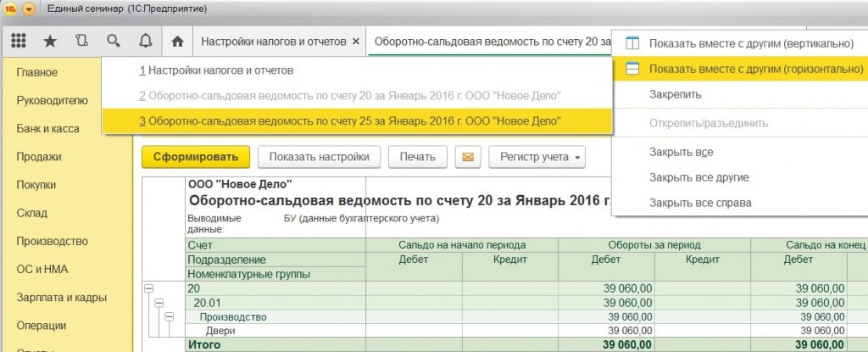
Task: Click the Search magnifier icon
Action: pyautogui.click(x=113, y=41)
